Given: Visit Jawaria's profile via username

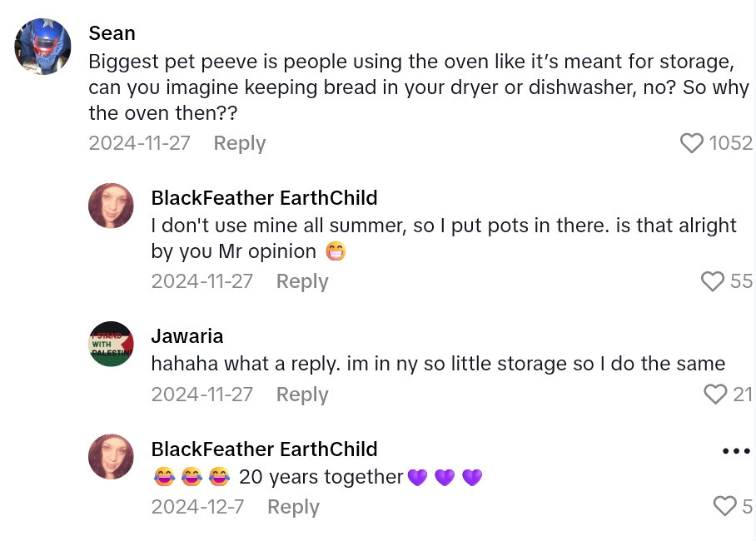Looking at the screenshot, I should (187, 336).
